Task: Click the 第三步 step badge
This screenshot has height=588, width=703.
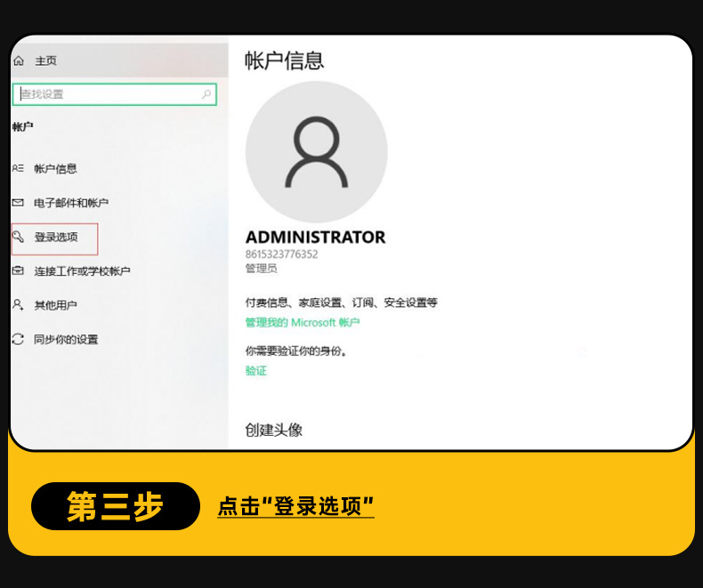Action: (x=116, y=506)
